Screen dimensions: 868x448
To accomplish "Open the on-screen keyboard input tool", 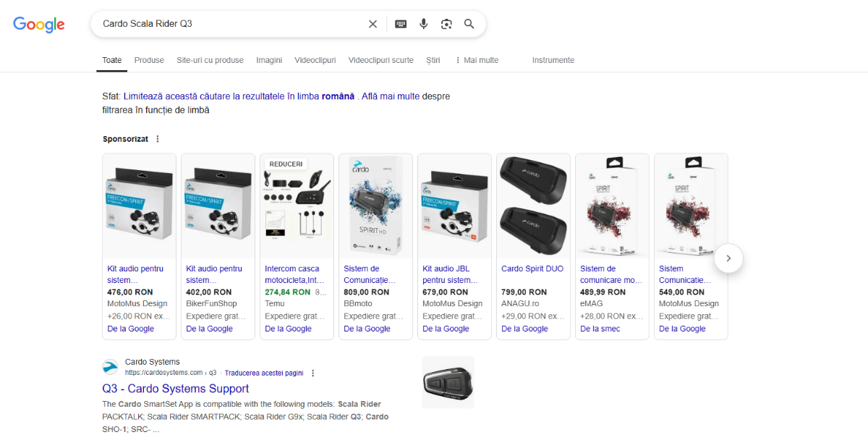I will point(401,24).
